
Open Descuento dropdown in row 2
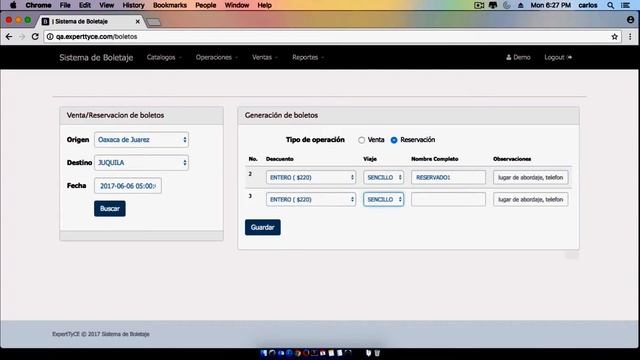(x=311, y=178)
